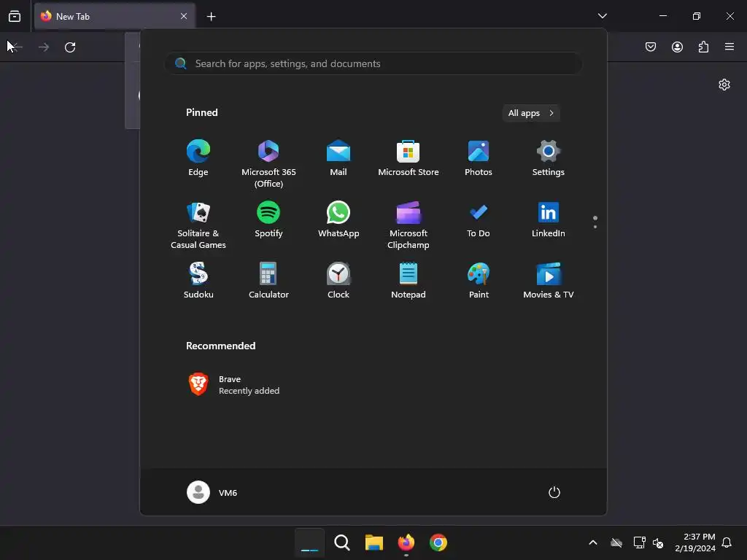This screenshot has height=560, width=747.
Task: Open Settings from the pinned apps
Action: [x=549, y=159]
